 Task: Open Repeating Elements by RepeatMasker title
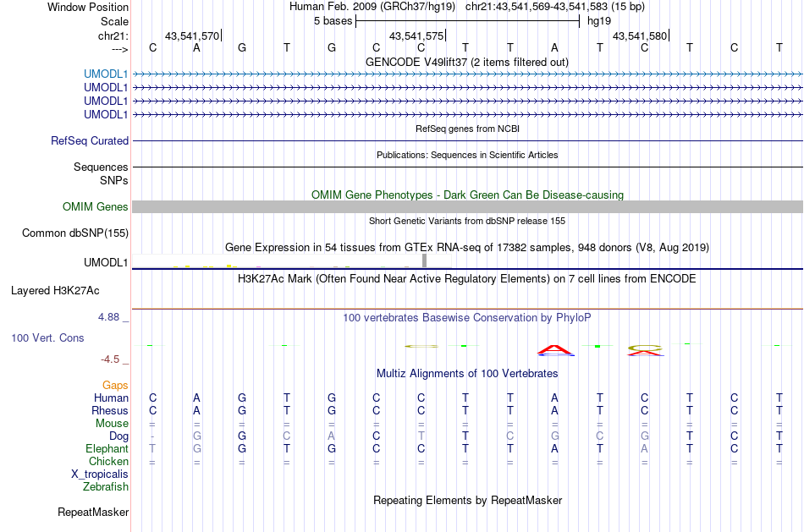468,500
